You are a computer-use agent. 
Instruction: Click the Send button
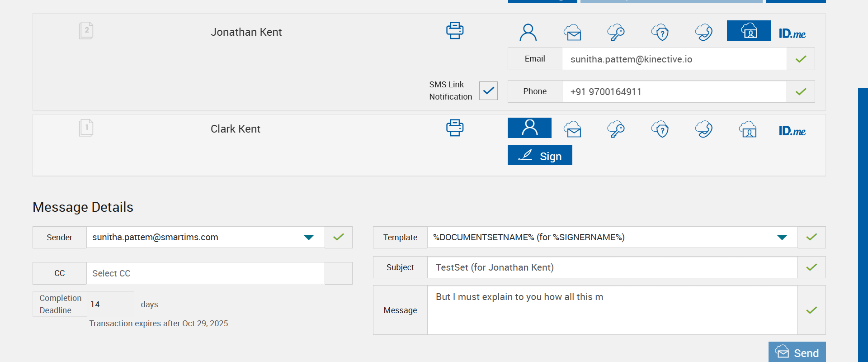pyautogui.click(x=797, y=352)
